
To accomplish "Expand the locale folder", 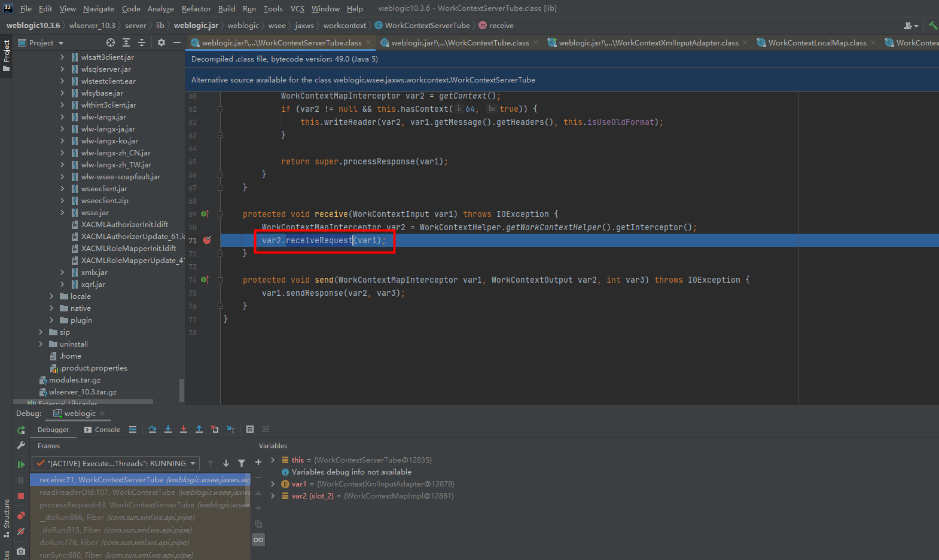I will tap(51, 296).
